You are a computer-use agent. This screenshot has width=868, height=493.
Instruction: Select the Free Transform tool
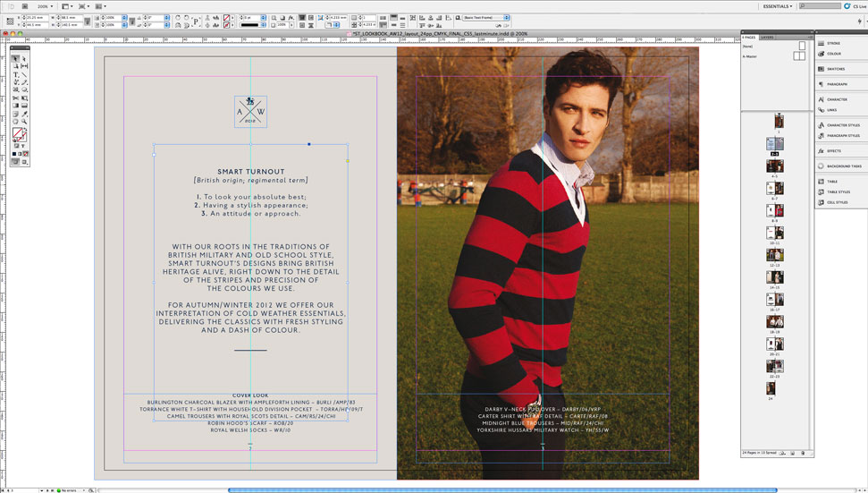coord(24,98)
